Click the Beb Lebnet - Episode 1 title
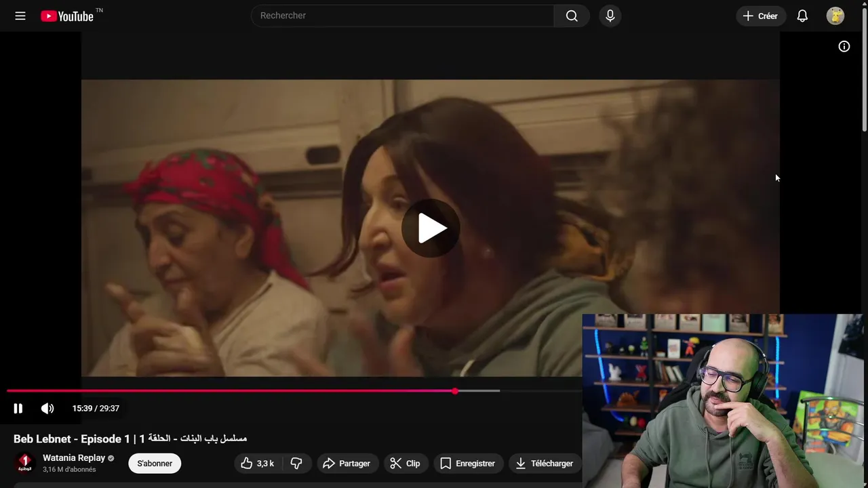Screen dimensions: 868x488 [x=130, y=439]
